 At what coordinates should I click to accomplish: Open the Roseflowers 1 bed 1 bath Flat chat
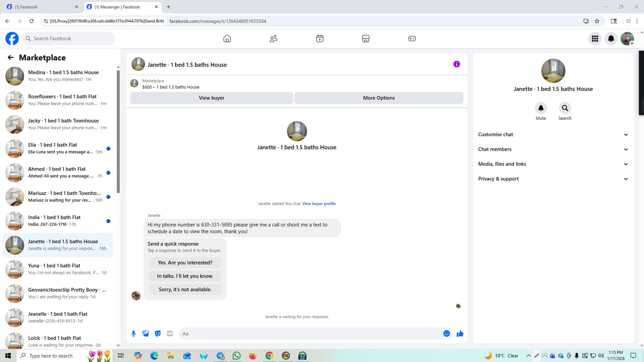(x=58, y=100)
